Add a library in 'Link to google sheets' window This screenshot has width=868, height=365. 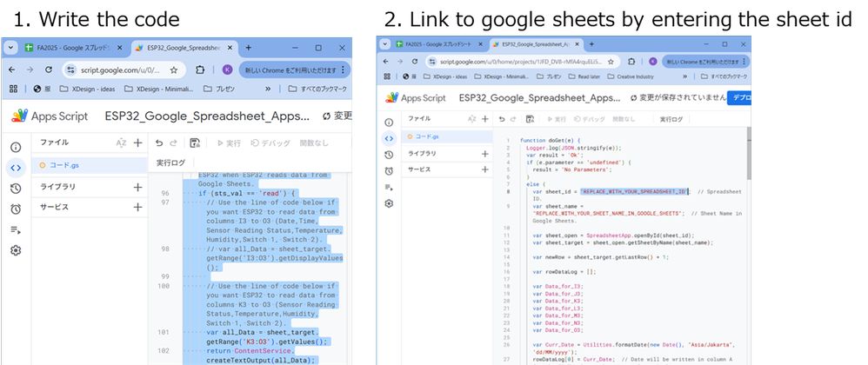coord(485,154)
